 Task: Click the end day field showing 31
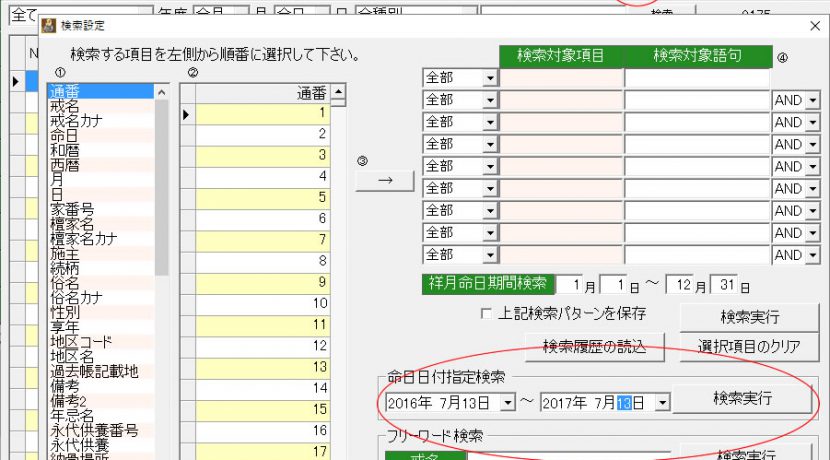tap(724, 285)
